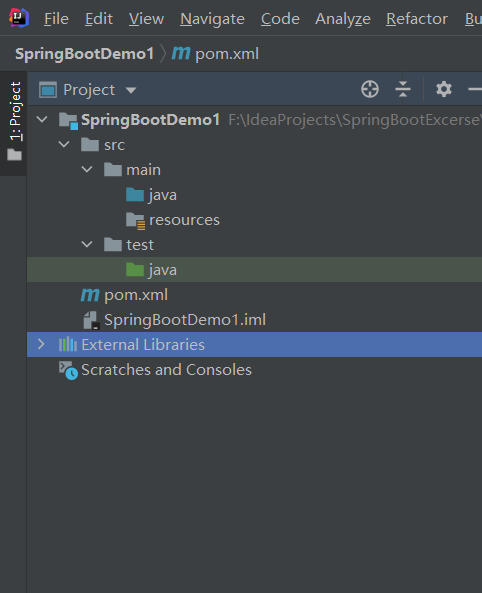Select pom.xml in the project tree
482x593 pixels.
(x=136, y=295)
